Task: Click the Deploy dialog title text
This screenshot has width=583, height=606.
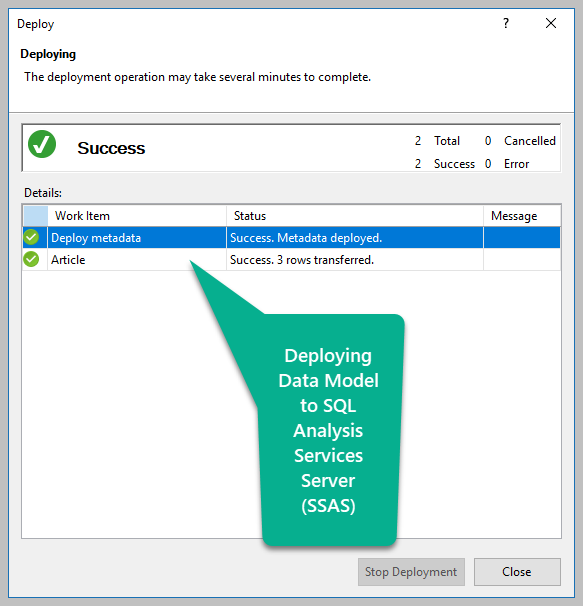Action: [36, 24]
